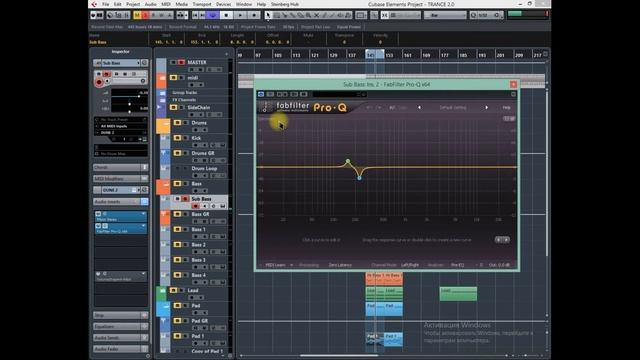Click the transport Stop button
This screenshot has width=640, height=360.
click(x=226, y=15)
